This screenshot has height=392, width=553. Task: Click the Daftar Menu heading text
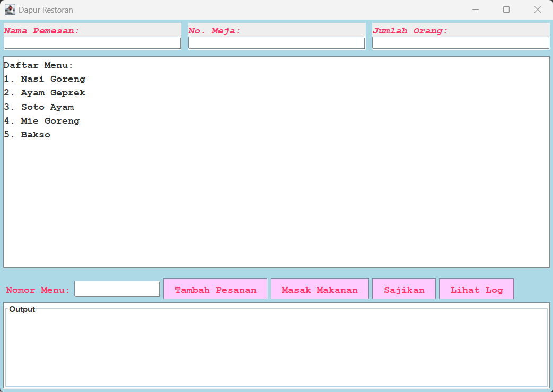38,65
